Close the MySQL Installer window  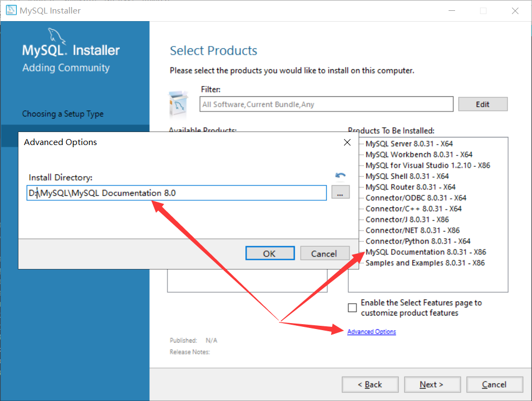pos(515,10)
